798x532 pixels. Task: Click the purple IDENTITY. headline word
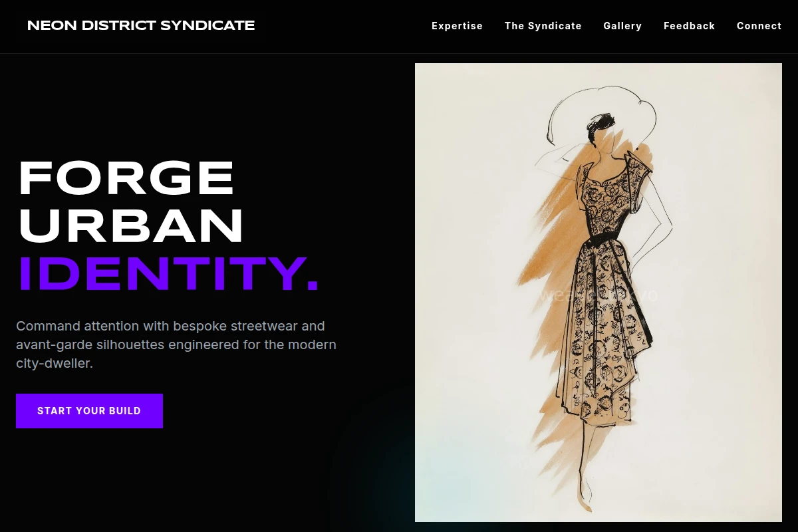tap(168, 273)
